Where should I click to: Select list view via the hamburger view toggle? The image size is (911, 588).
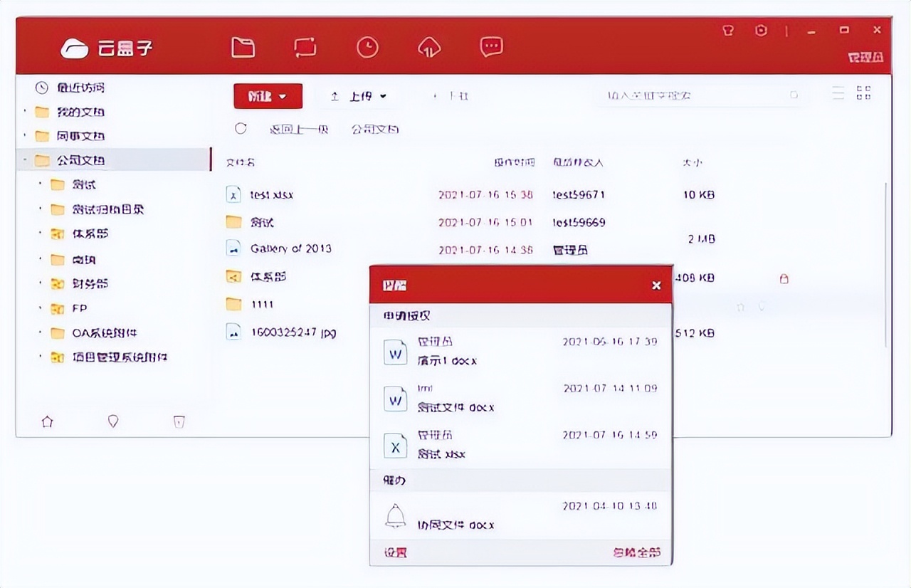838,93
